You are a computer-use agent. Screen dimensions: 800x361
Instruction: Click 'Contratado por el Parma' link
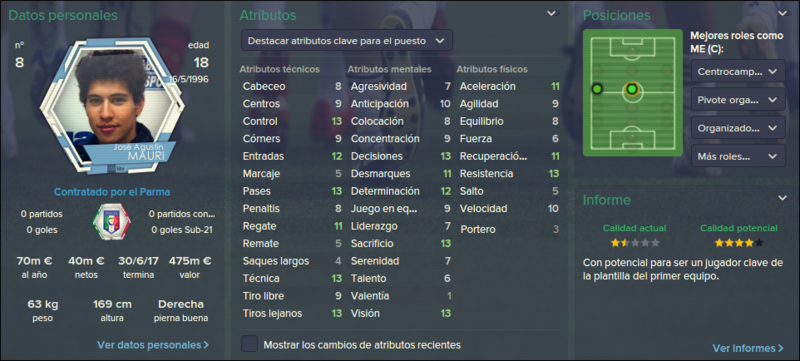pyautogui.click(x=112, y=192)
